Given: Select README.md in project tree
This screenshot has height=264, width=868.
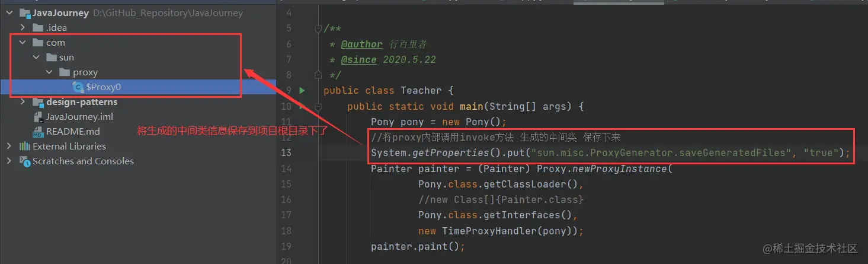Looking at the screenshot, I should coord(73,131).
